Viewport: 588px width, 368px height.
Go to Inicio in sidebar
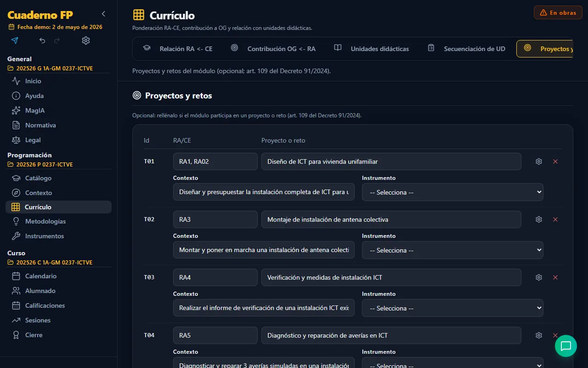(58, 81)
